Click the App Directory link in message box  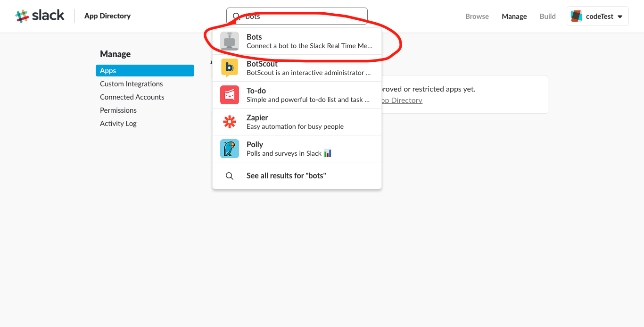coord(402,100)
